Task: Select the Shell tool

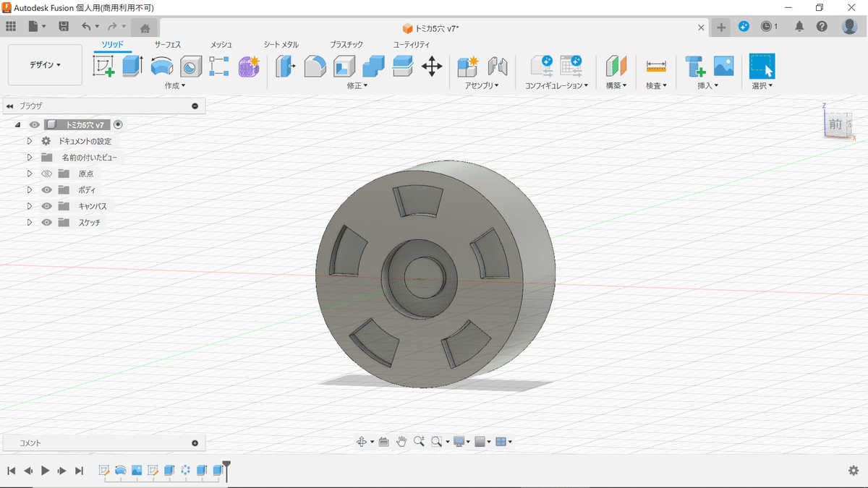Action: [x=344, y=67]
